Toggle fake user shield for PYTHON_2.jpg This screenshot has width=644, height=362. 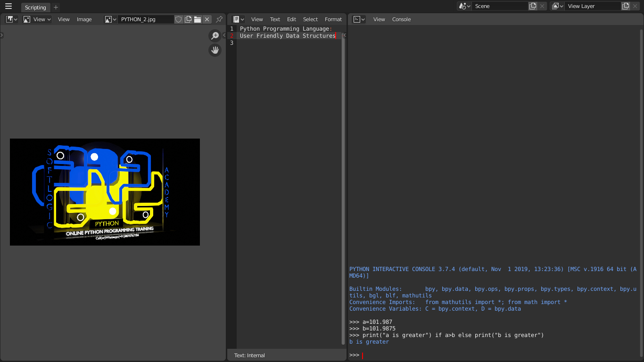179,19
